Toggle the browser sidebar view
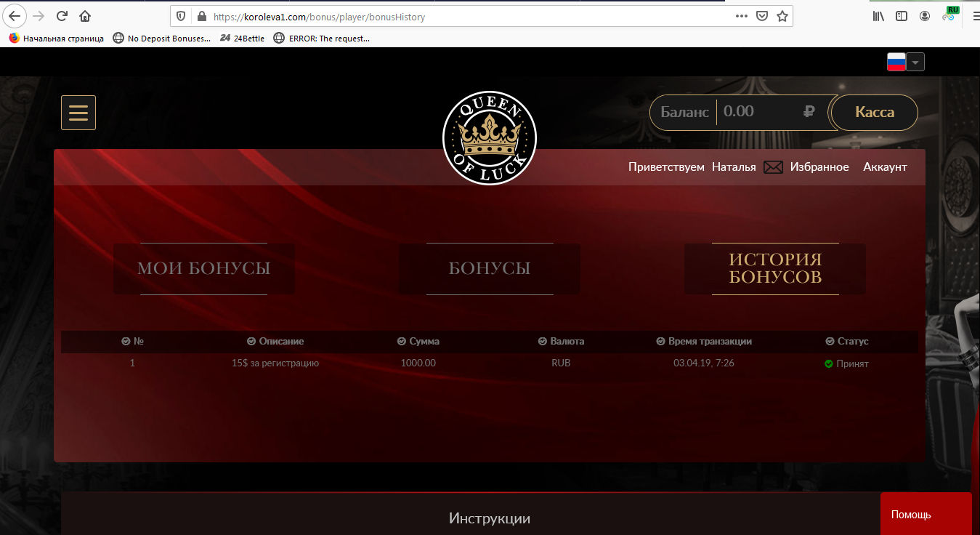980x535 pixels. tap(902, 16)
